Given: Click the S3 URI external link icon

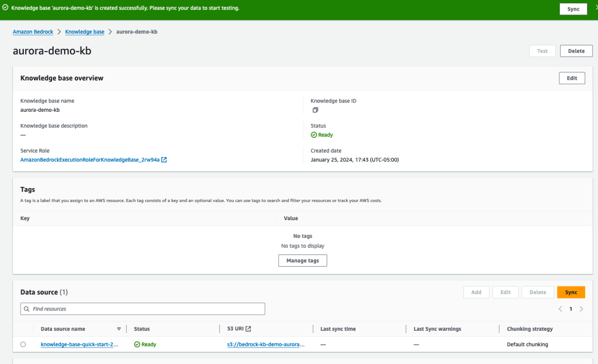Looking at the screenshot, I should point(248,329).
